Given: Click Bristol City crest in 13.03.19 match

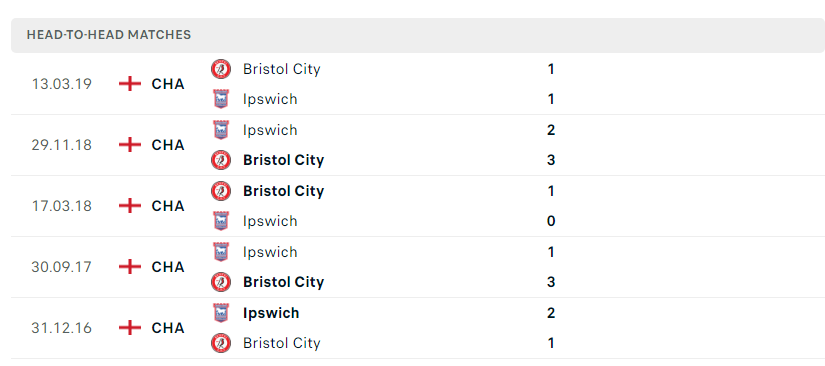Looking at the screenshot, I should pos(221,69).
